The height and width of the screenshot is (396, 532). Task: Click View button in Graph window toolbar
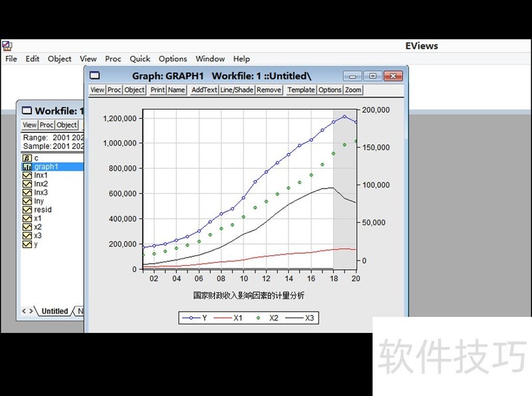click(x=97, y=90)
